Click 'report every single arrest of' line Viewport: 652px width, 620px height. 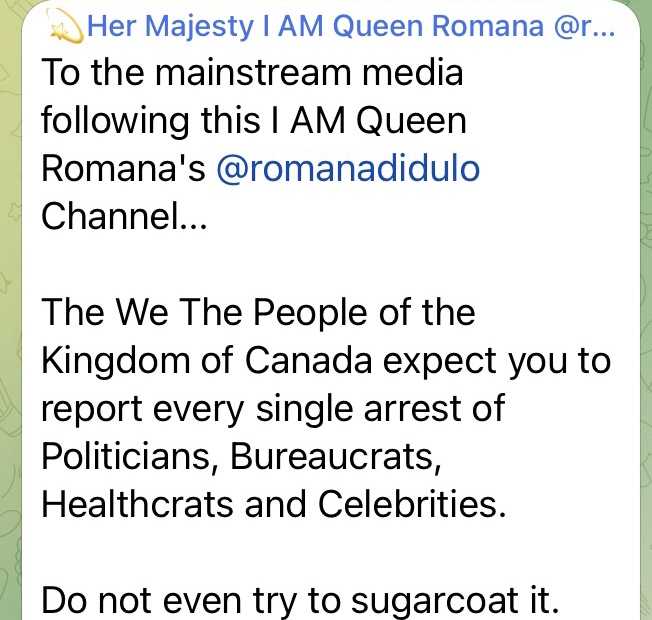[272, 408]
